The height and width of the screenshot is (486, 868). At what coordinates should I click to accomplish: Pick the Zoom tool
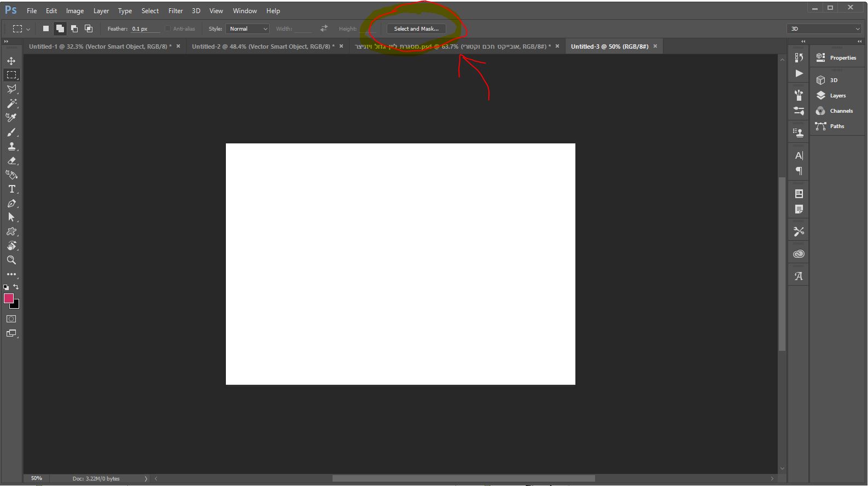[x=11, y=260]
